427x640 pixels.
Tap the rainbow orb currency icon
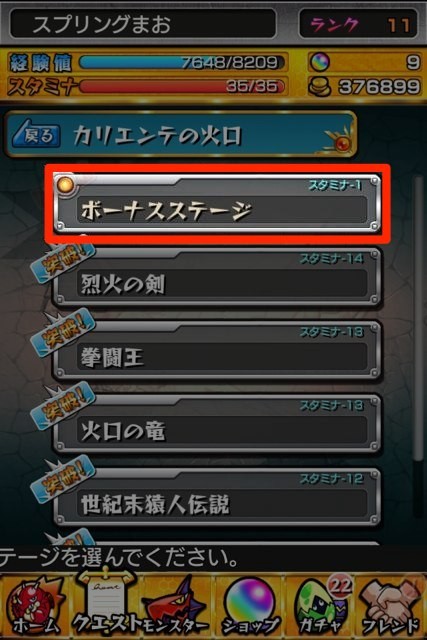coord(320,62)
